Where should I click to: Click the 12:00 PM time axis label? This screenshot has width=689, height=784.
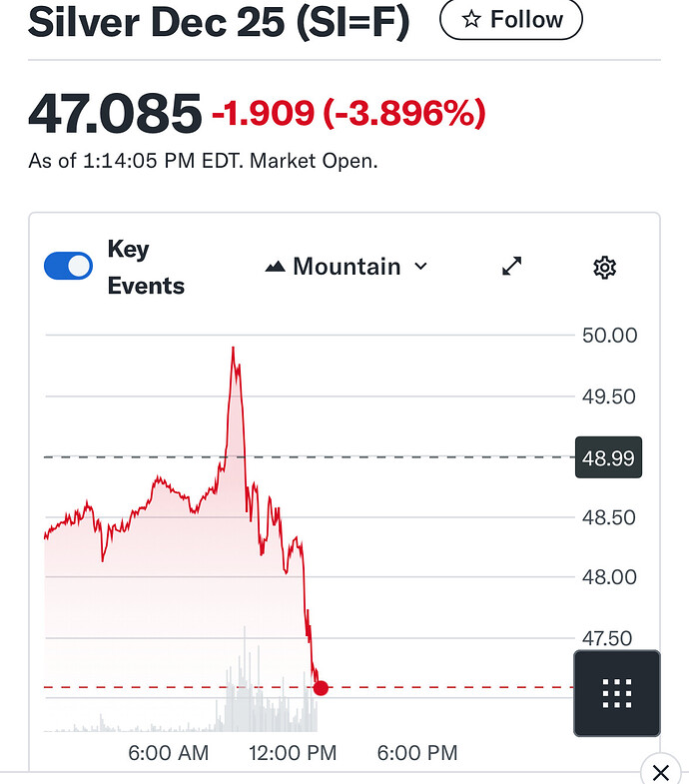(294, 753)
